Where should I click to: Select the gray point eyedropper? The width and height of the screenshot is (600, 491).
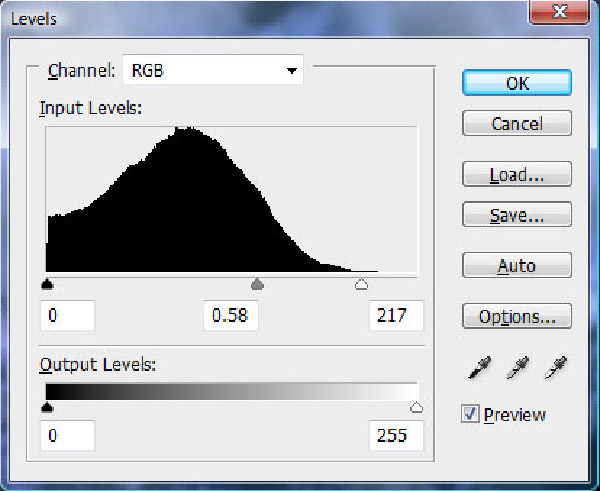517,367
